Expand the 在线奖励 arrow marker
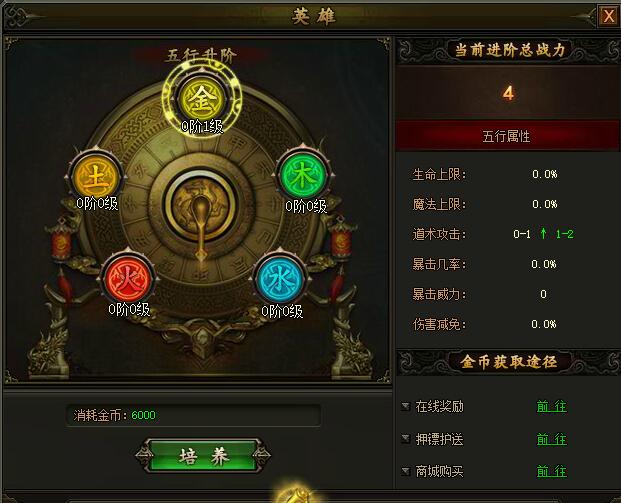The image size is (621, 503). tap(406, 406)
